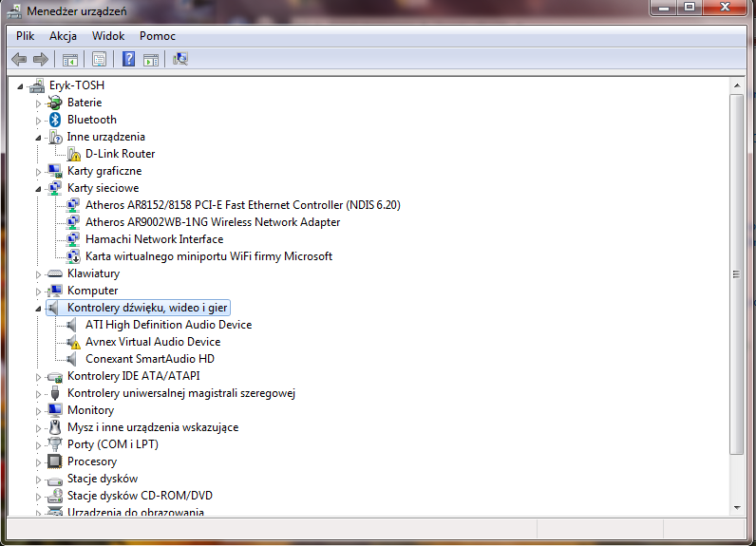Close the Menedżer urządzeń window
Viewport: 756px width, 546px height.
point(725,8)
